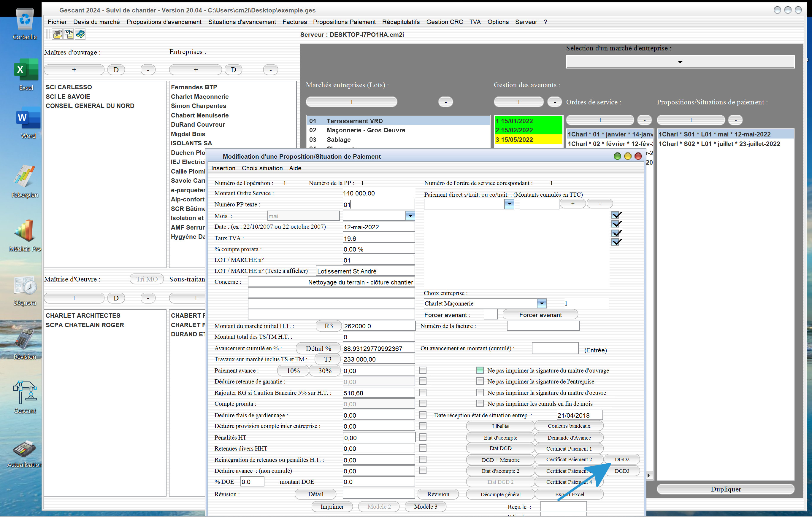This screenshot has width=812, height=517.
Task: Open the Médicis Pro desktop icon
Action: [x=25, y=236]
